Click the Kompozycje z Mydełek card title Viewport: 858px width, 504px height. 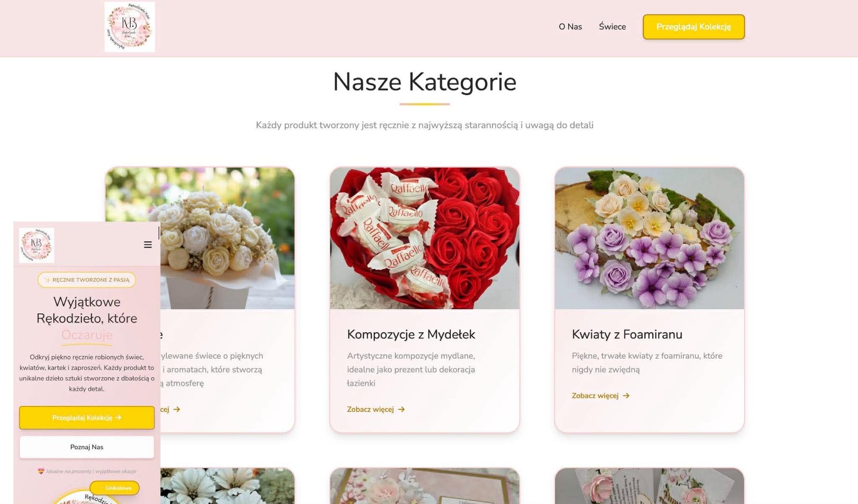pos(411,334)
